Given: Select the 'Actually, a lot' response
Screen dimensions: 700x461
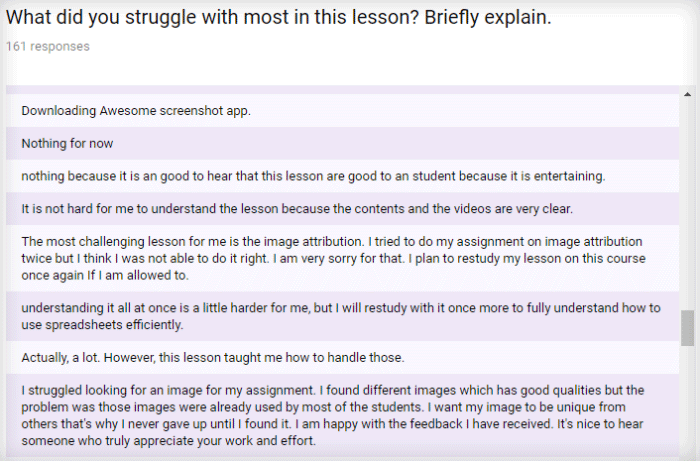Looking at the screenshot, I should [342, 357].
